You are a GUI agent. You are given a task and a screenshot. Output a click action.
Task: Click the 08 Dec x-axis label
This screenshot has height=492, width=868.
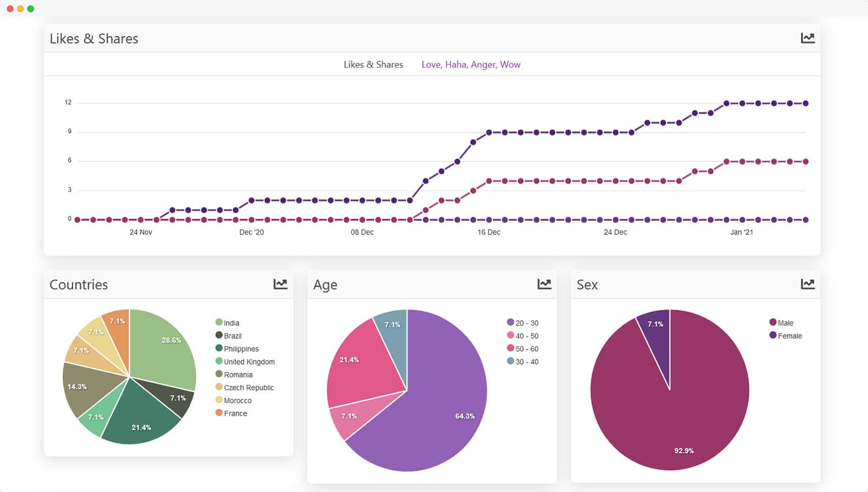coord(362,232)
